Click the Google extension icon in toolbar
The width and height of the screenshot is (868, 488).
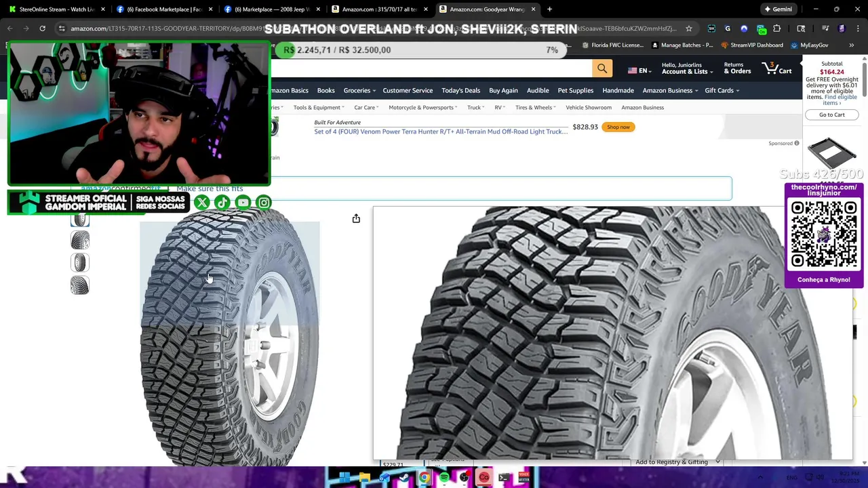pyautogui.click(x=728, y=28)
